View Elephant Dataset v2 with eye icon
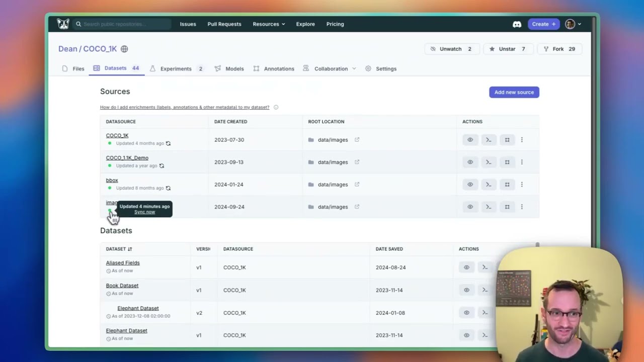This screenshot has width=644, height=362. pos(466,313)
